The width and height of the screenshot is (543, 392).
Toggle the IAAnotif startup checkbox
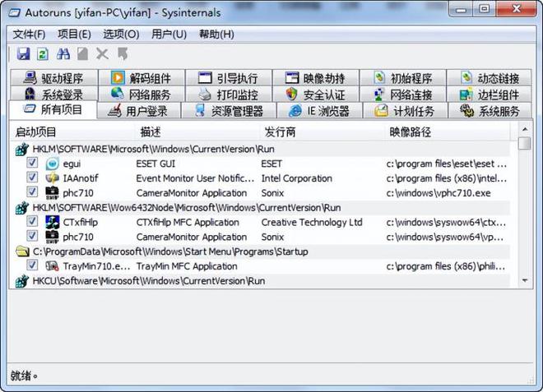[32, 178]
